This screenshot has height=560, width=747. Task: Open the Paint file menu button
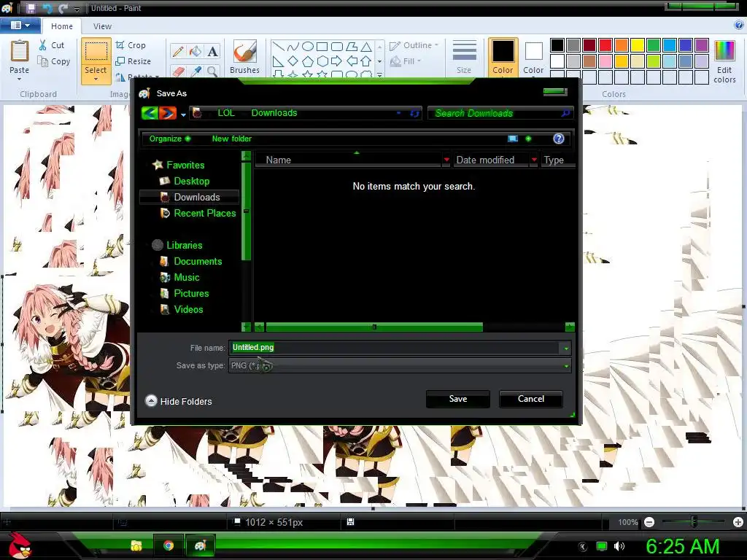[20, 26]
